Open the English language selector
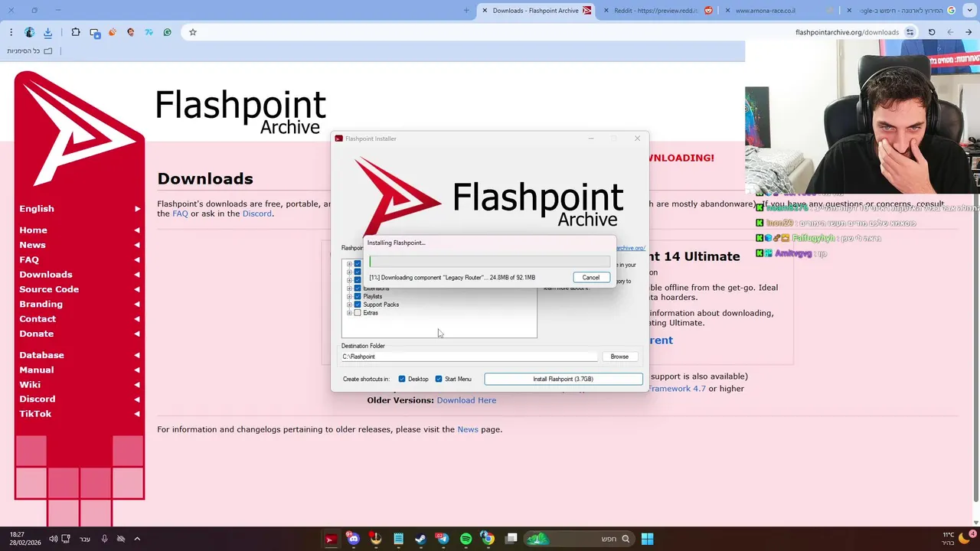This screenshot has height=551, width=980. pos(80,208)
